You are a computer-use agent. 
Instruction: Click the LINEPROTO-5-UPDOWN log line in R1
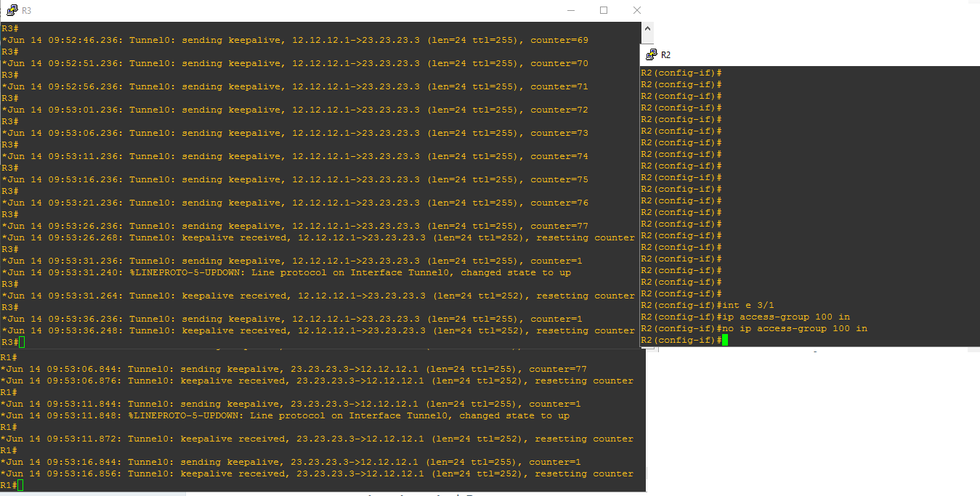pyautogui.click(x=349, y=415)
